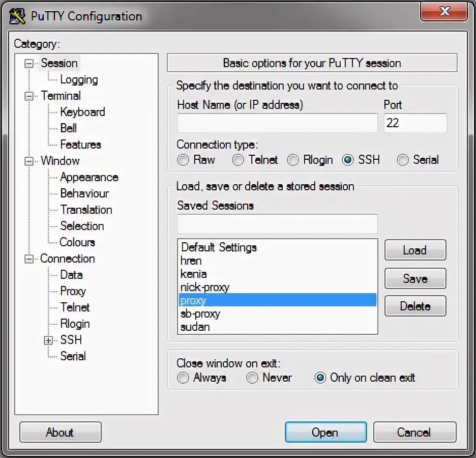This screenshot has width=476, height=458.
Task: Select the Telnet connection type
Action: click(x=238, y=160)
